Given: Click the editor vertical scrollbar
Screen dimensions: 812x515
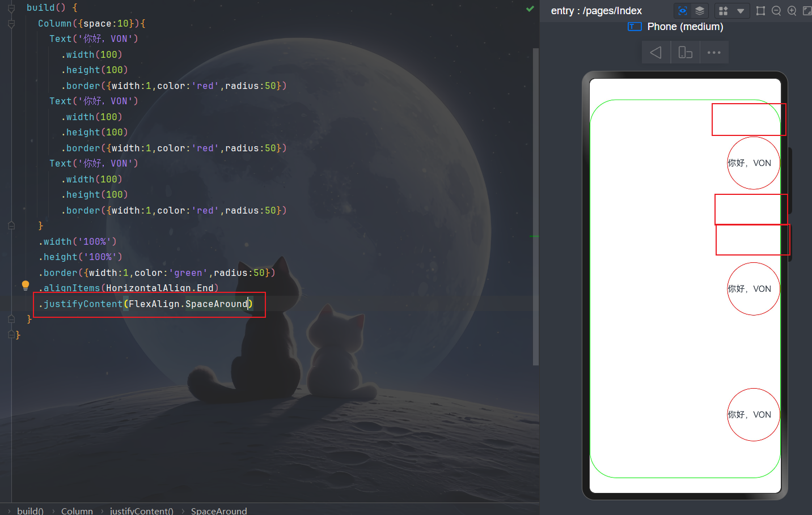Looking at the screenshot, I should [536, 207].
